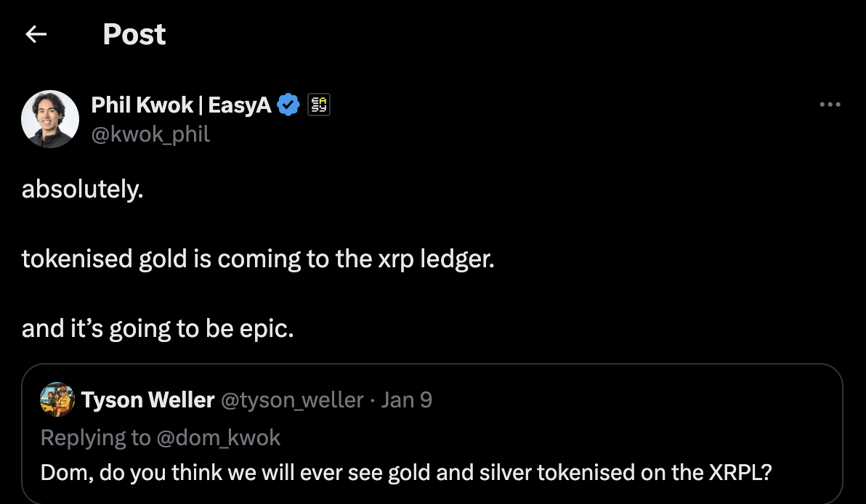Go back using the left arrow
Image resolution: width=866 pixels, height=504 pixels.
tap(36, 34)
